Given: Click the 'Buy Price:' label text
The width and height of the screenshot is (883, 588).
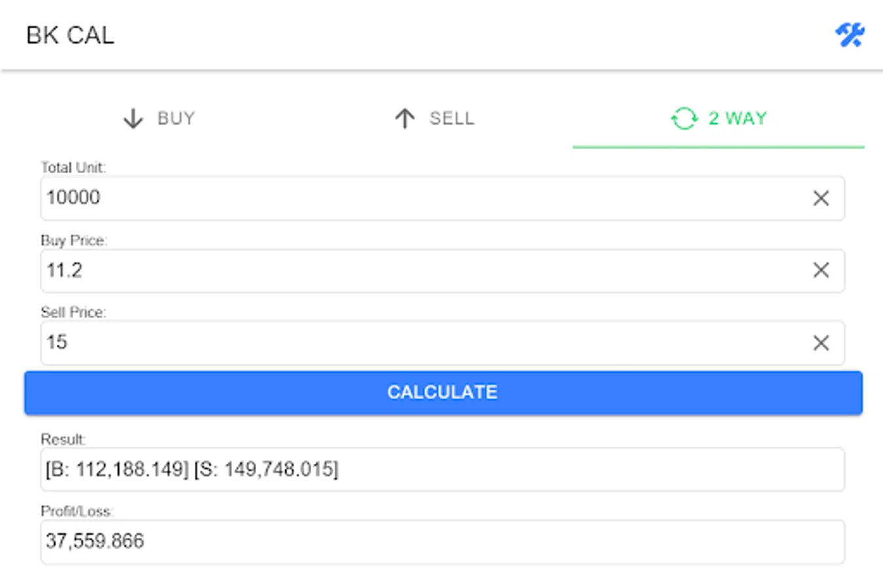Looking at the screenshot, I should click(x=74, y=240).
